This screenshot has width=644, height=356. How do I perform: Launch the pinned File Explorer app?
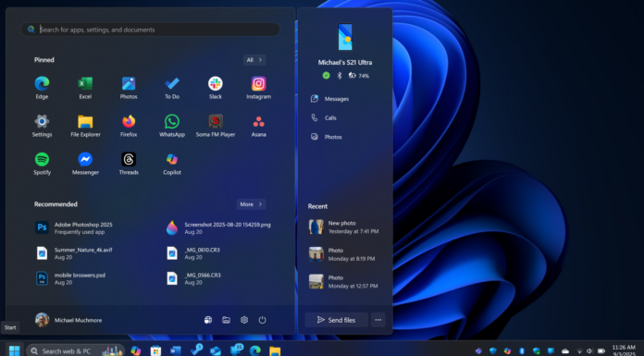(x=85, y=125)
